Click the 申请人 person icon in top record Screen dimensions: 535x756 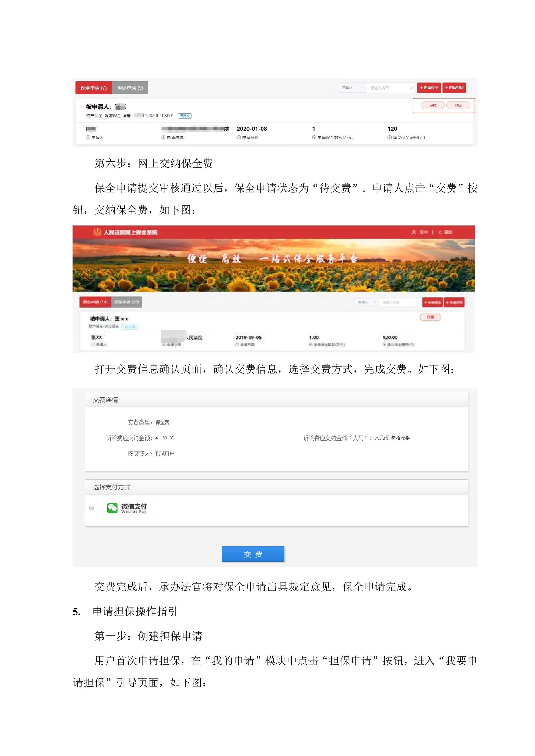(88, 138)
